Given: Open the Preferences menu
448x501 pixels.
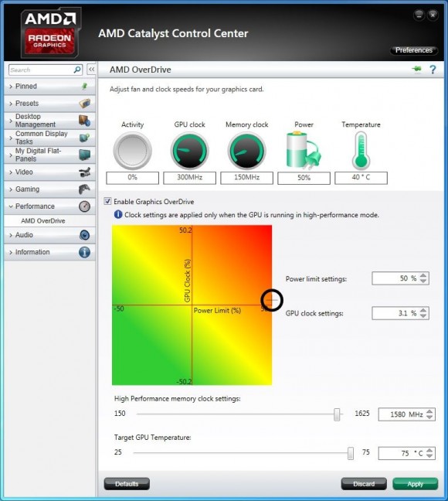Looking at the screenshot, I should click(x=414, y=50).
